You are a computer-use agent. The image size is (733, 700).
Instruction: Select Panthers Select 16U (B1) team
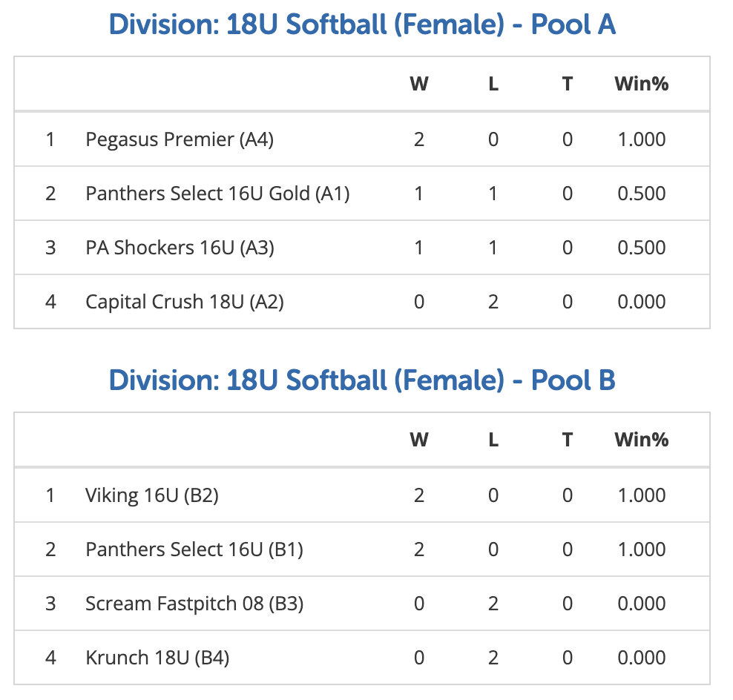click(194, 549)
